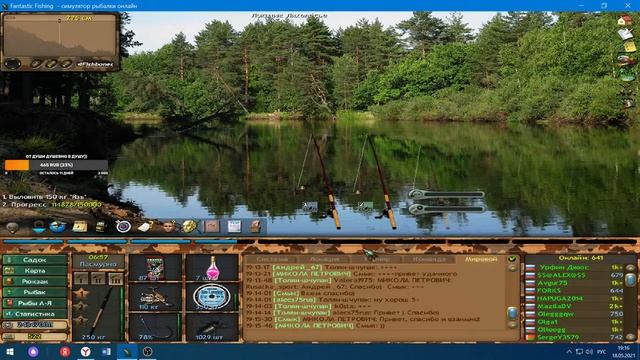
Task: Click the target bullseye icon in toolbar
Action: point(123,226)
